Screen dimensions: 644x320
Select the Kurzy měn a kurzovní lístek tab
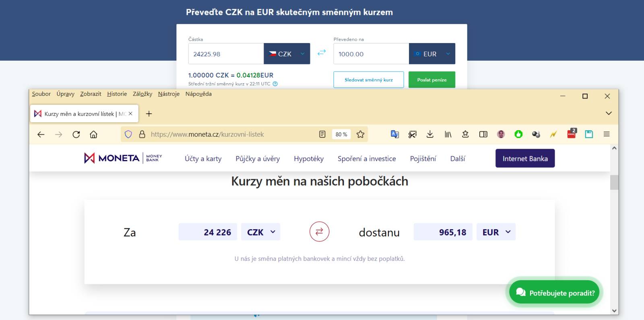point(85,114)
